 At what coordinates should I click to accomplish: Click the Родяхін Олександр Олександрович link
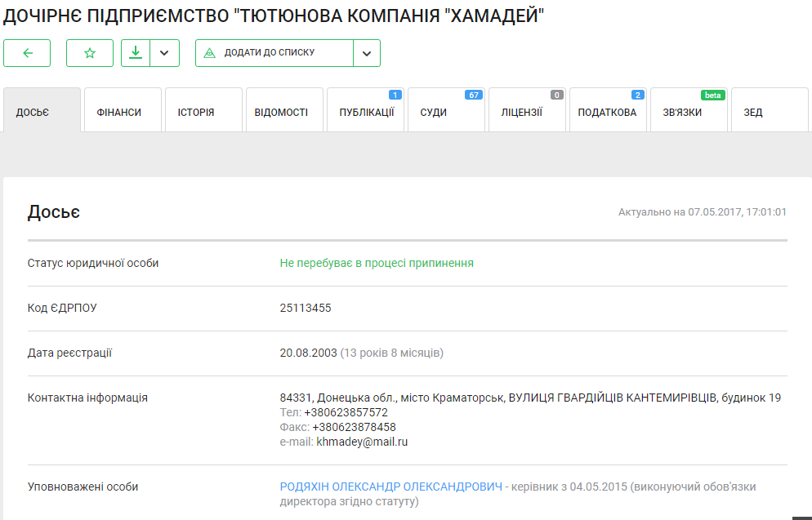click(x=390, y=487)
